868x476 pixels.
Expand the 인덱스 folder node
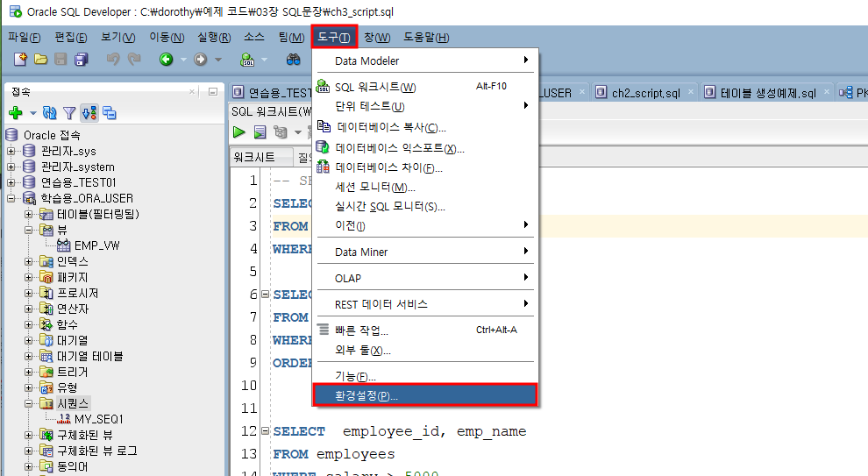pos(28,261)
